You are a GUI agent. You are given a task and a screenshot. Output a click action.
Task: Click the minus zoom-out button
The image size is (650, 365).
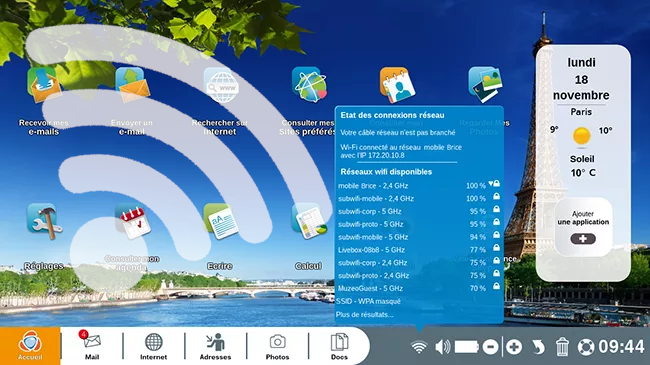pyautogui.click(x=490, y=347)
